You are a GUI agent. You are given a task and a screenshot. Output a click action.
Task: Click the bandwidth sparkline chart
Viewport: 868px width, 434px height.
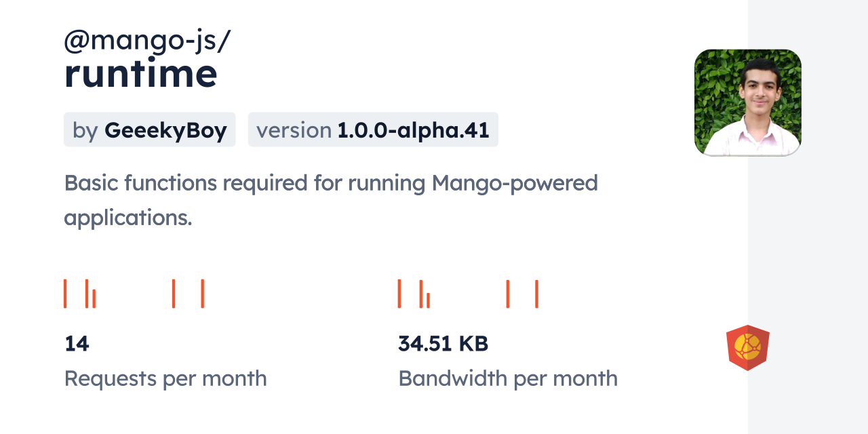coord(468,294)
